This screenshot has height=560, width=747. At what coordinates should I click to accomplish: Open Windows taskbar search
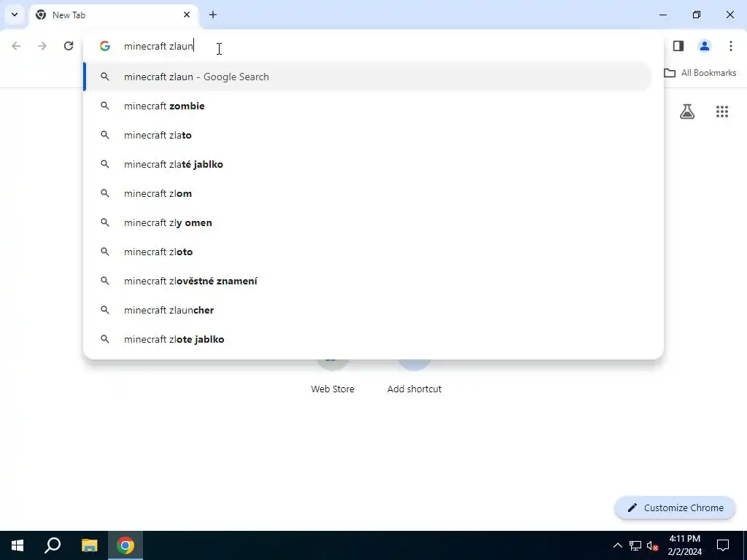(x=53, y=545)
